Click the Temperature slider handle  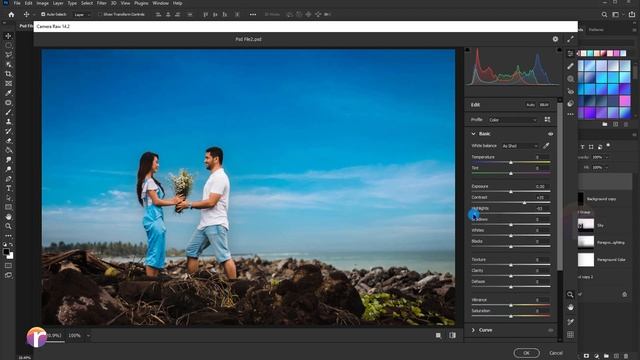[511, 162]
